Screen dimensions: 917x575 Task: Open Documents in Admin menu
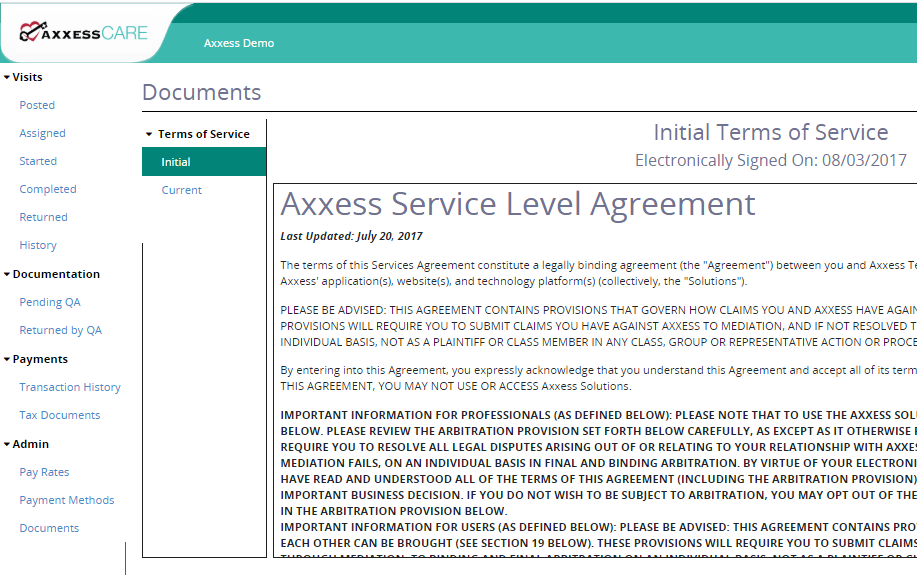(x=49, y=528)
